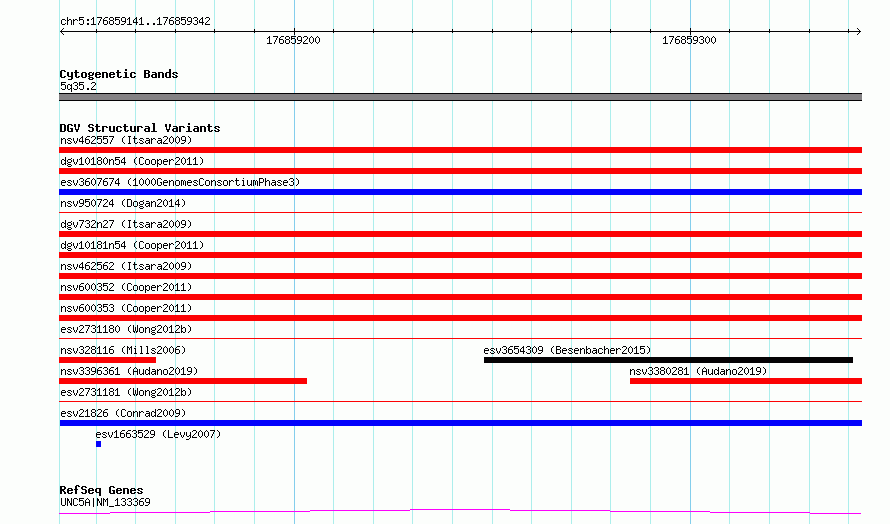Click the 176859300 ruler coordinate
This screenshot has width=890, height=524.
coord(689,40)
